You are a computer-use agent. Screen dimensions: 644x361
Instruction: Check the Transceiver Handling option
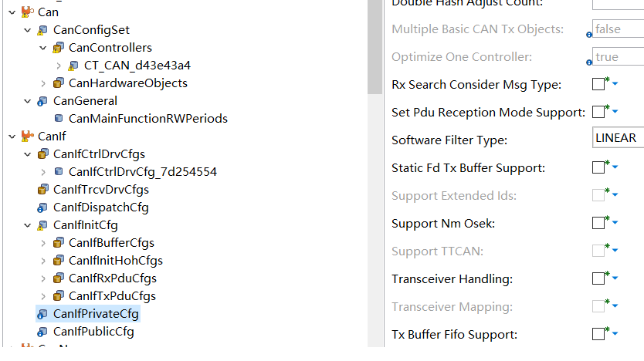coord(598,278)
